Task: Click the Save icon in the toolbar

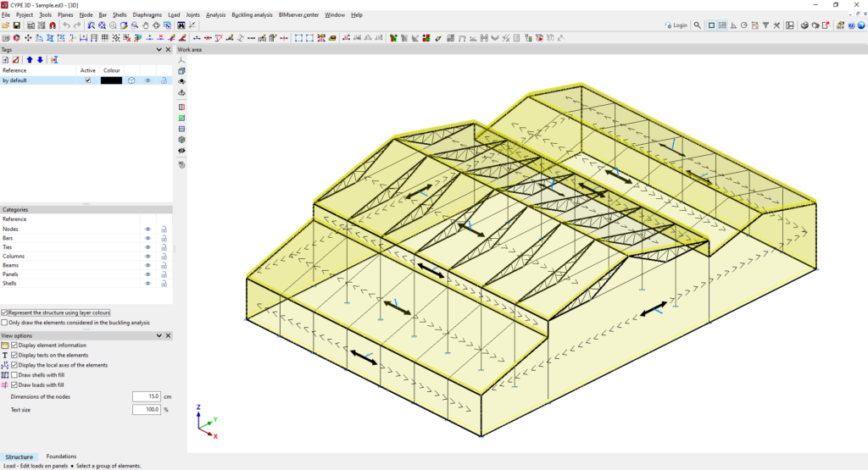Action: point(17,26)
